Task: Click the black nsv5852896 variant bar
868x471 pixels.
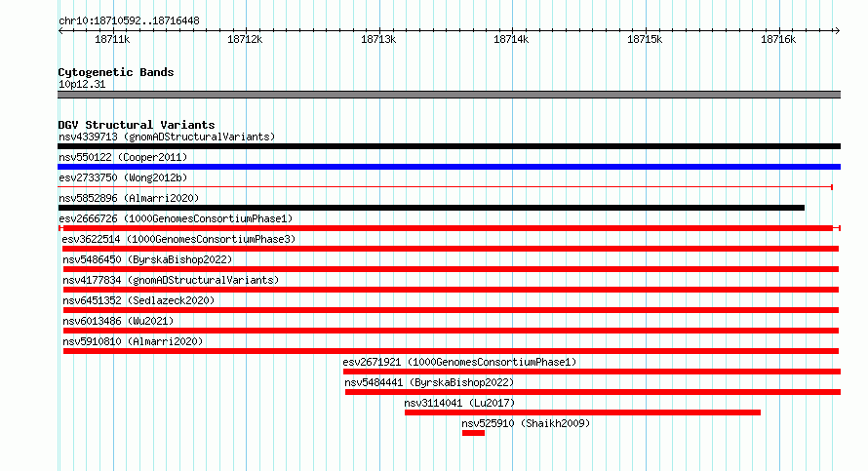Action: pos(431,208)
